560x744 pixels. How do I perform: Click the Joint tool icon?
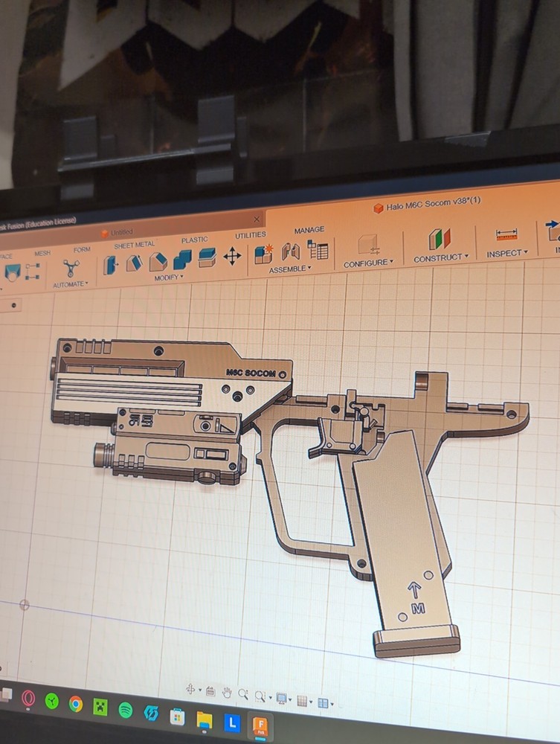(x=291, y=251)
